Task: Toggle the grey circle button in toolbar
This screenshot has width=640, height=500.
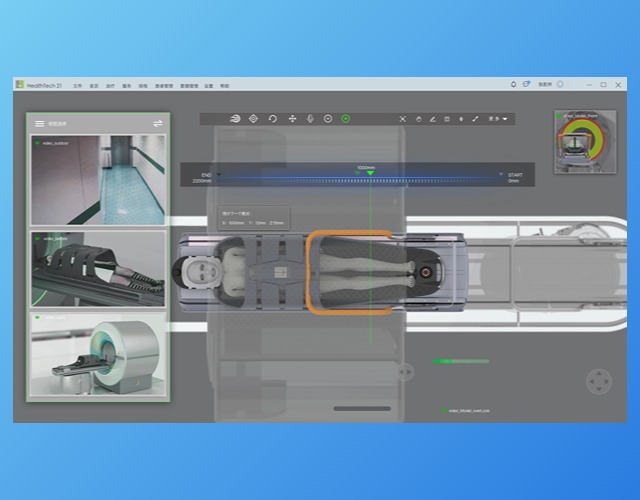Action: point(327,119)
